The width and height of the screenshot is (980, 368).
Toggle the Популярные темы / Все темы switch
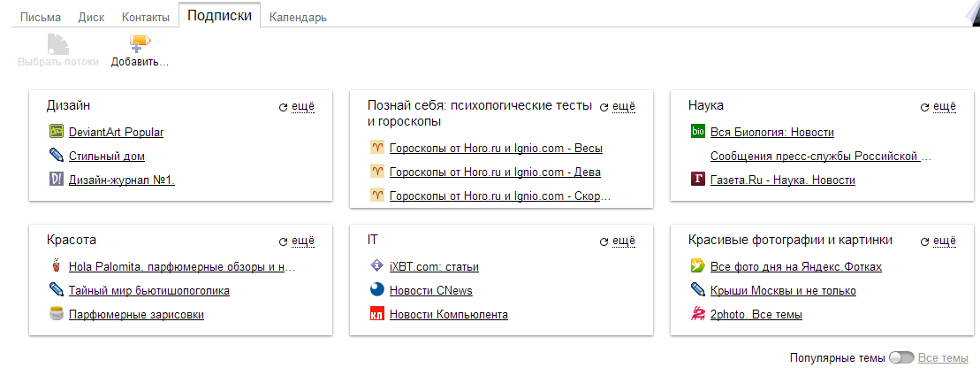901,358
